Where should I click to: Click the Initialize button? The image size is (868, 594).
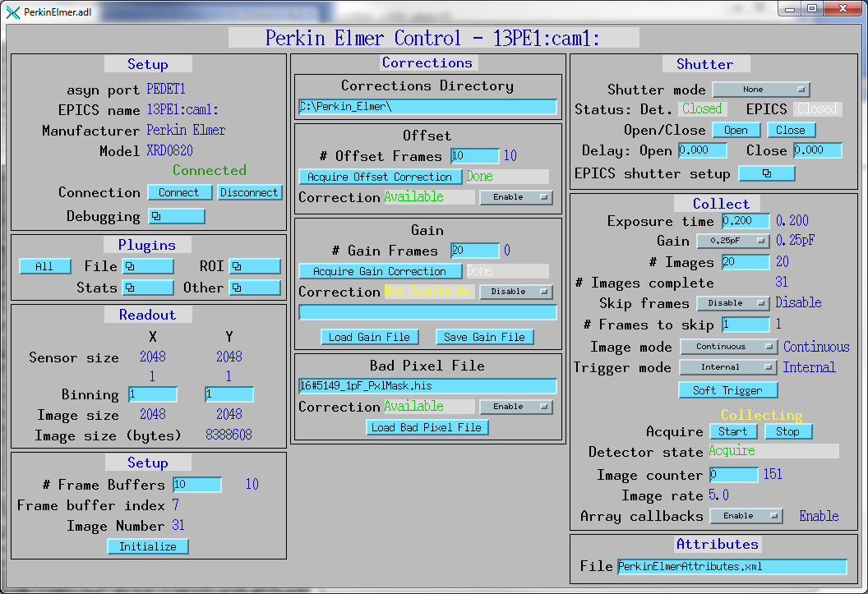(148, 546)
